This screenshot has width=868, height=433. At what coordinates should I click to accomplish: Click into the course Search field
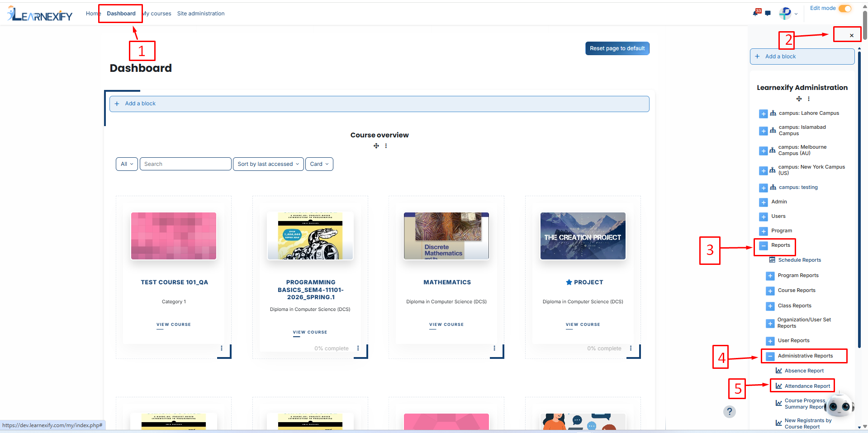[x=185, y=164]
